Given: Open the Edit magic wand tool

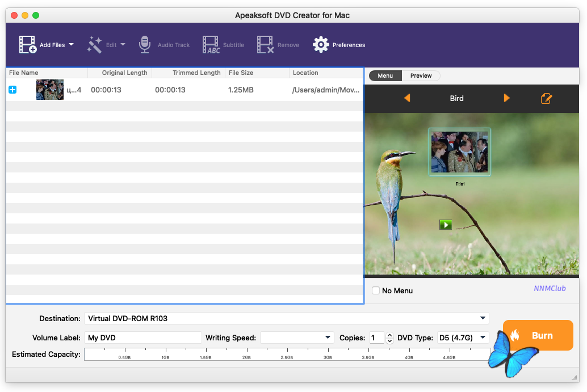Looking at the screenshot, I should (94, 45).
